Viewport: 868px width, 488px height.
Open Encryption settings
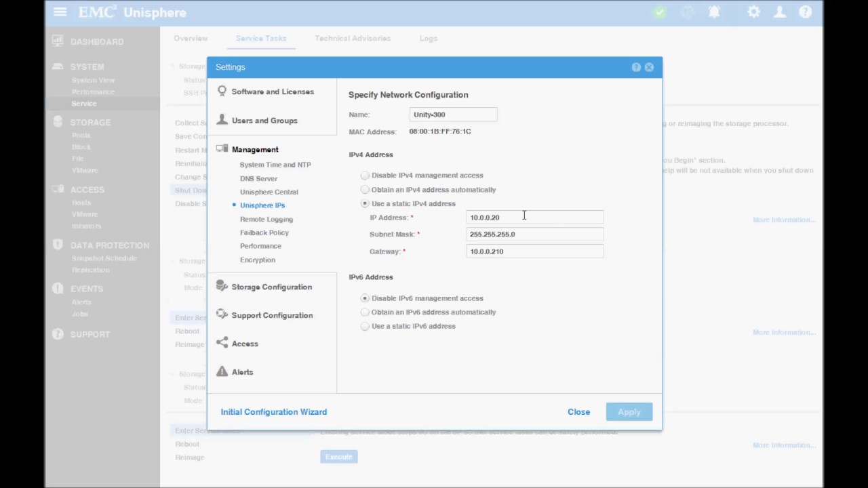pyautogui.click(x=258, y=260)
